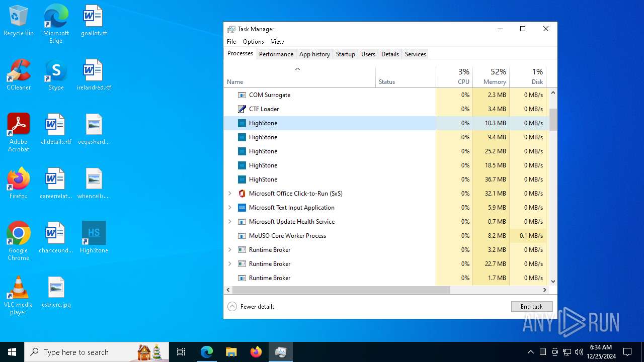644x362 pixels.
Task: Open the Windows Start menu
Action: [12, 352]
